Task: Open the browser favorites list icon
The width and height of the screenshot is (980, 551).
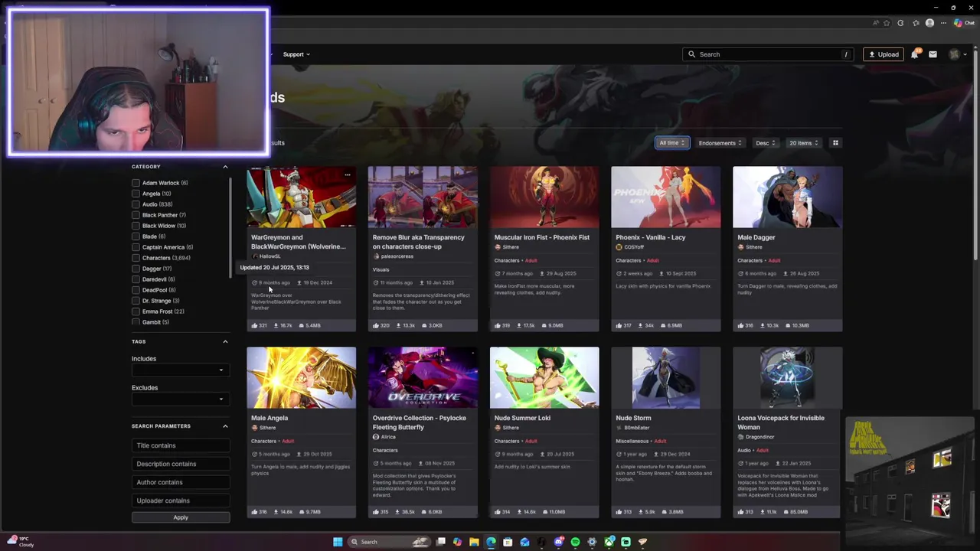Action: [x=916, y=23]
